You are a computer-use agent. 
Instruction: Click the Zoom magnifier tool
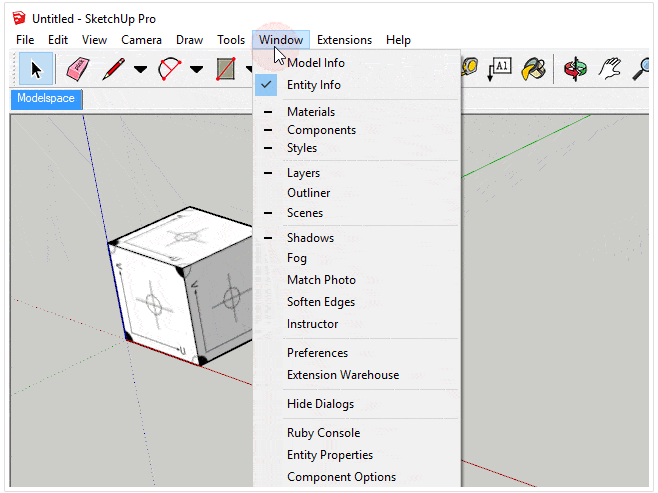(641, 69)
